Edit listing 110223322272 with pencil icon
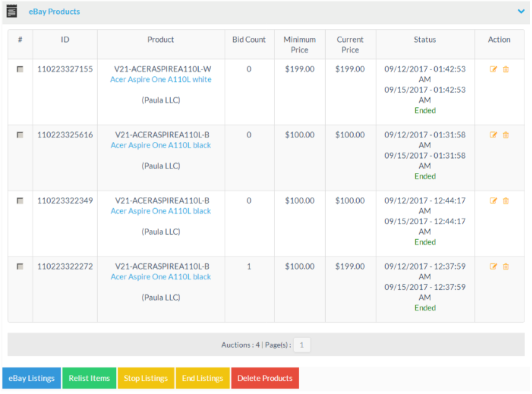532x394 pixels. click(493, 266)
